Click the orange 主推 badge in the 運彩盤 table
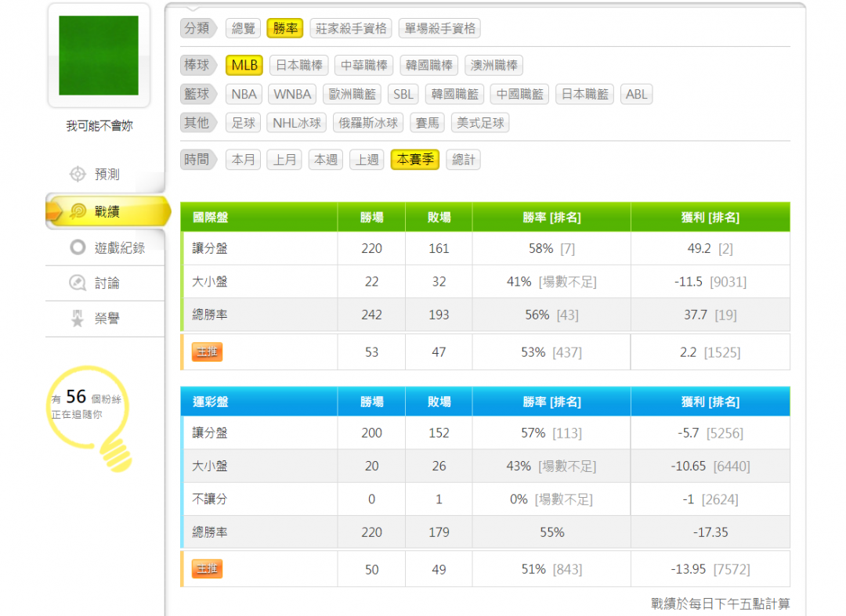The height and width of the screenshot is (616, 846). (x=207, y=569)
